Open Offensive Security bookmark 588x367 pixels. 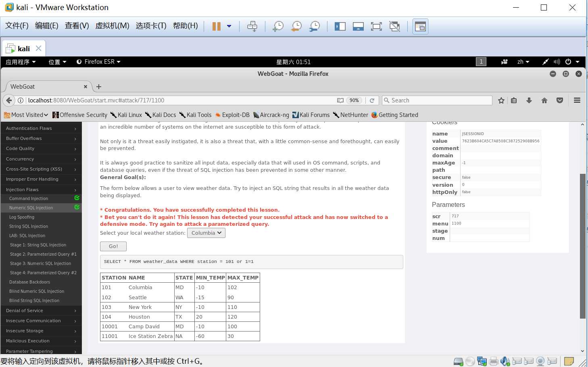pos(80,115)
